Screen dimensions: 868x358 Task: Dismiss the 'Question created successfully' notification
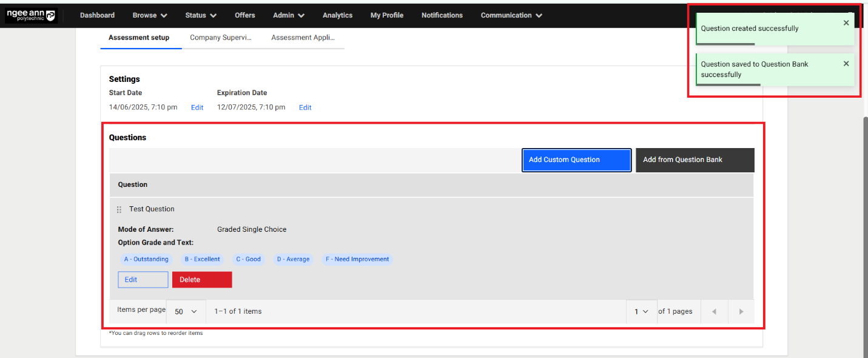pyautogui.click(x=846, y=23)
